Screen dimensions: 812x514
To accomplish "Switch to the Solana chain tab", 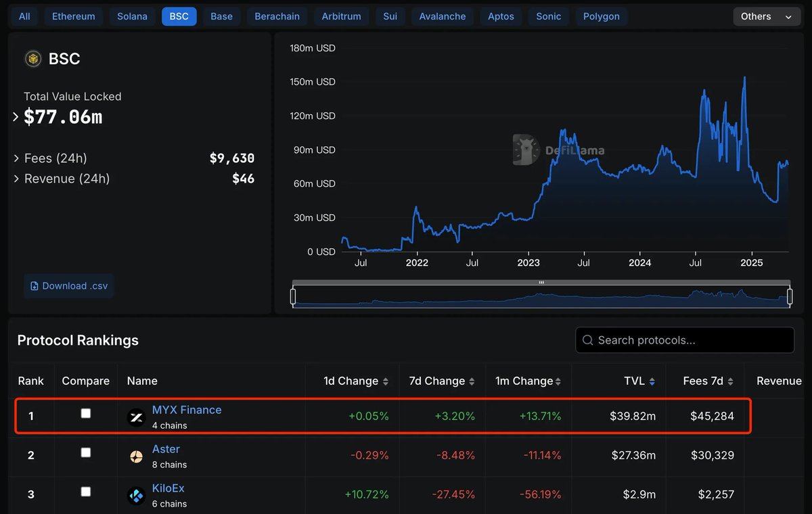I will point(132,16).
